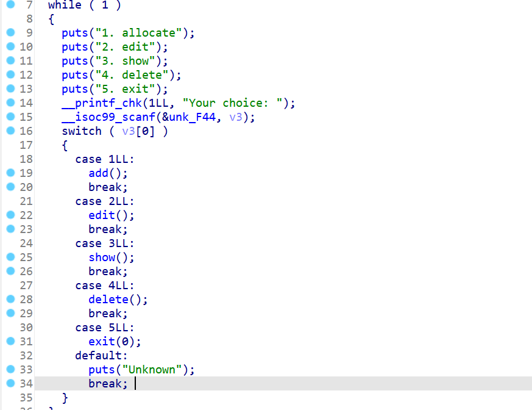Jump to the add() function

coord(101,173)
